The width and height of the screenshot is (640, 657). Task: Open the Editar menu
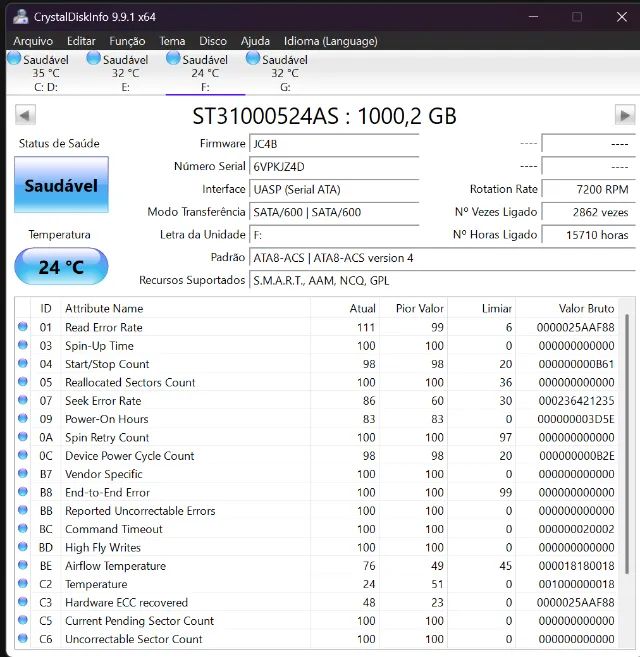(x=81, y=41)
